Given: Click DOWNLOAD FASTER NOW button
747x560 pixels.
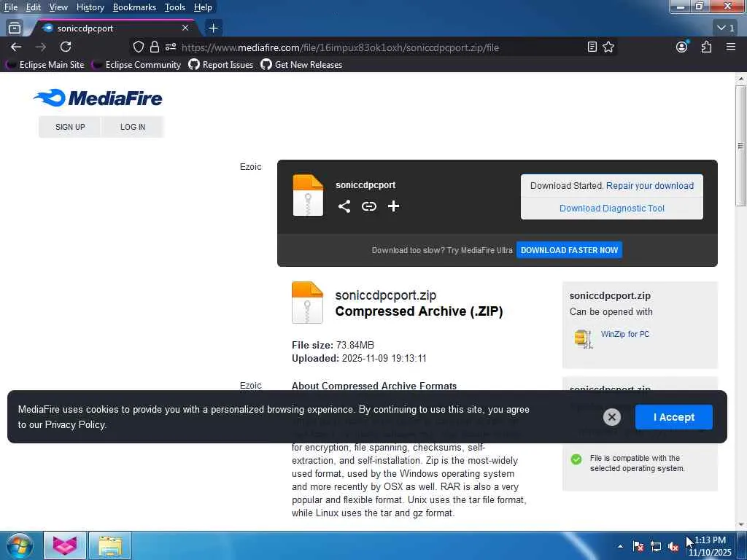Looking at the screenshot, I should (569, 250).
